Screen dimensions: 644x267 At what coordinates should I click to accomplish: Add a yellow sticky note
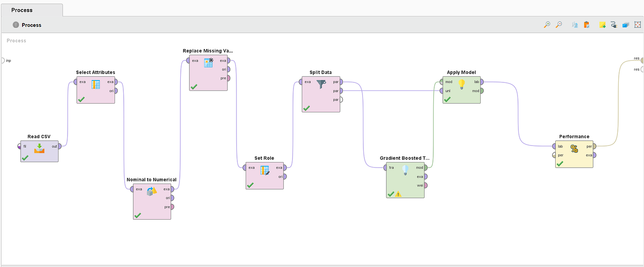pyautogui.click(x=602, y=25)
